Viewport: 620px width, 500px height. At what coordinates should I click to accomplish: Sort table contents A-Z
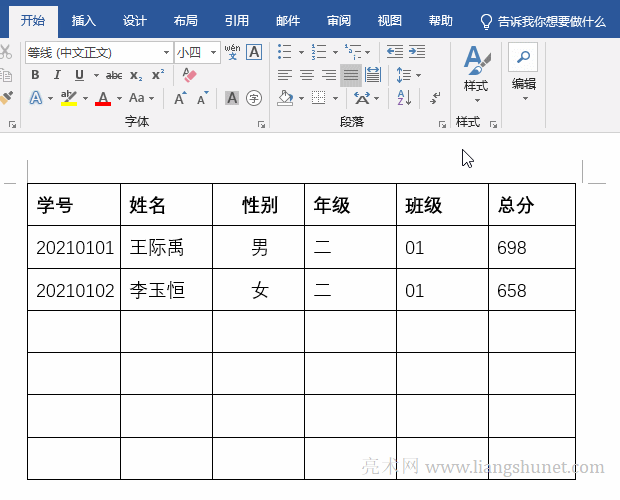pos(404,98)
